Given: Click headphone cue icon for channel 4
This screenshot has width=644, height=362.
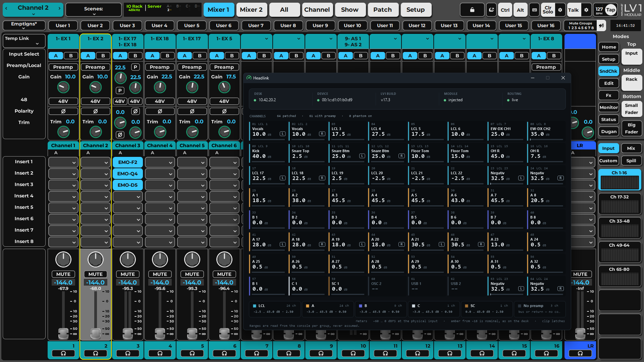Looking at the screenshot, I should click(160, 353).
